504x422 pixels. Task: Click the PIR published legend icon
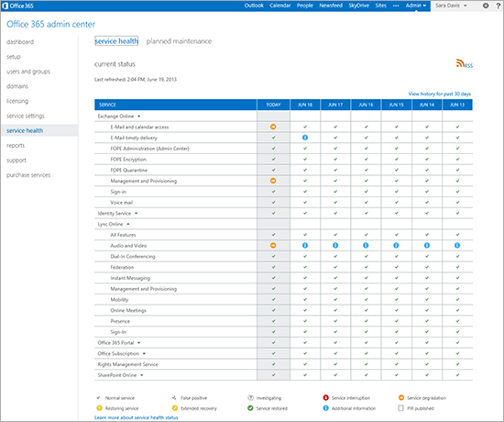coord(400,408)
